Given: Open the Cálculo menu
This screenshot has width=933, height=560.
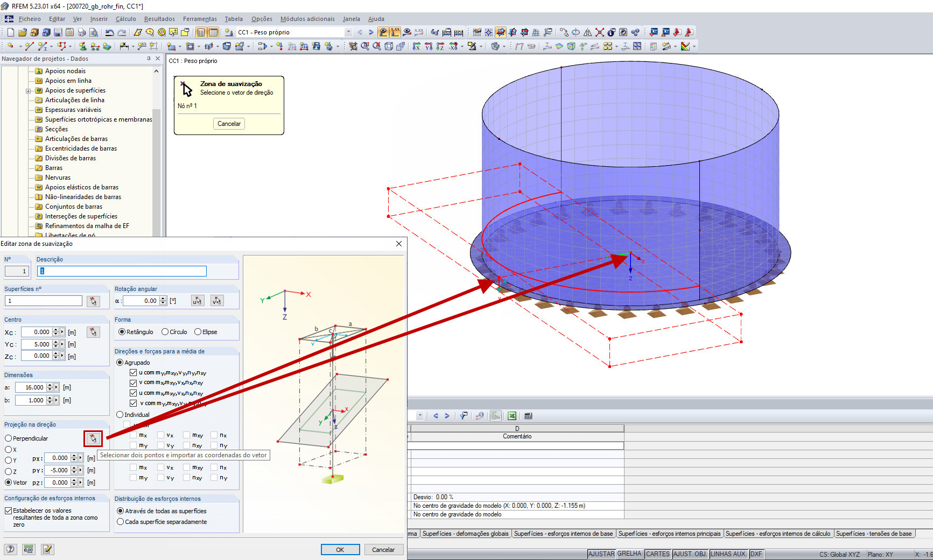Looking at the screenshot, I should coord(126,19).
